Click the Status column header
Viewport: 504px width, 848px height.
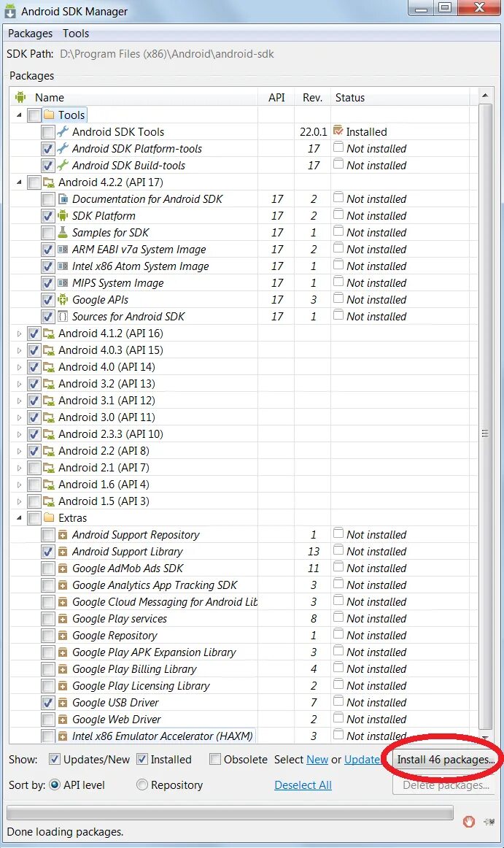click(x=400, y=97)
